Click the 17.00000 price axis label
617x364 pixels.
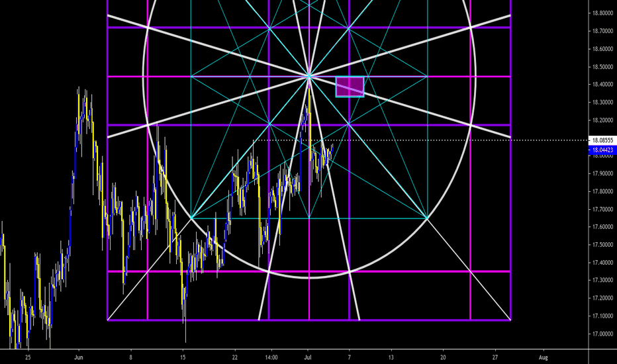602,334
